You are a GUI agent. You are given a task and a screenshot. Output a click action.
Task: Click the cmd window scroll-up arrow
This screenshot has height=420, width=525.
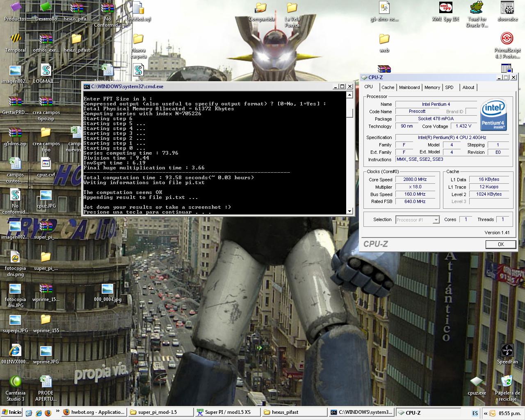click(x=349, y=95)
